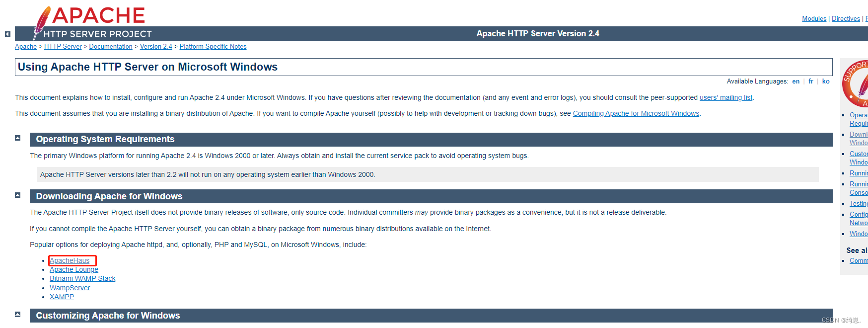The image size is (868, 328).
Task: Go to Version 2.4 breadcrumb
Action: 156,46
